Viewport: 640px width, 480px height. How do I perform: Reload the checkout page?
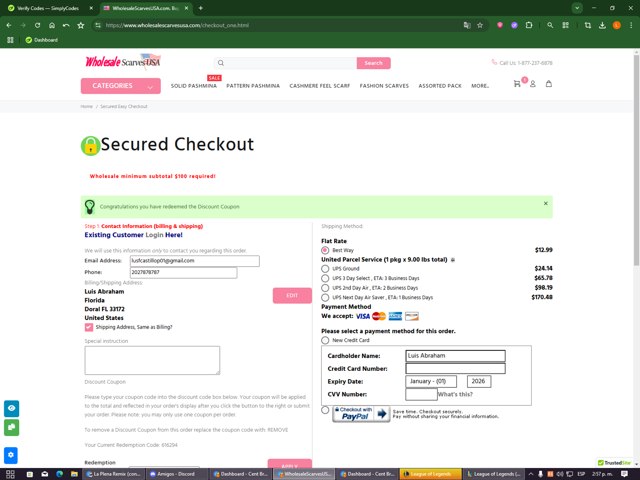[37, 25]
